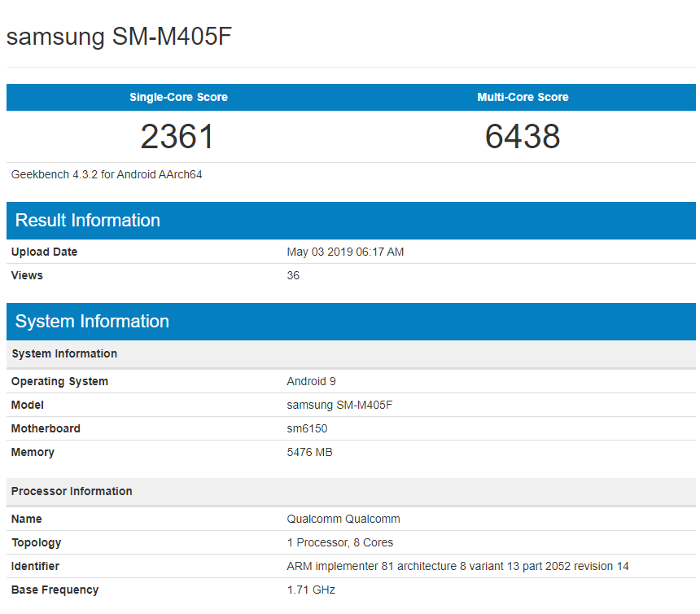Screen dimensions: 700x614
Task: Select the Multi-Core Score header
Action: [523, 97]
